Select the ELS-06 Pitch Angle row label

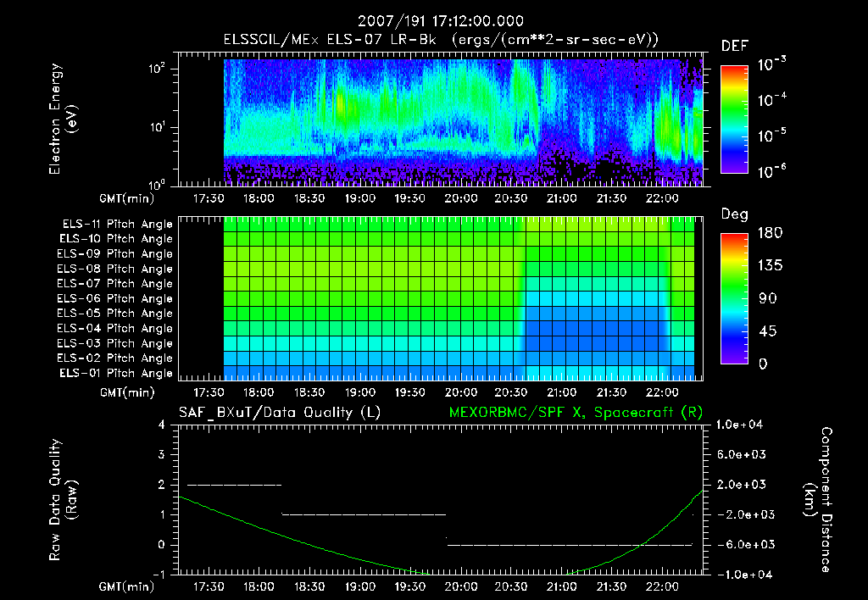coord(115,298)
